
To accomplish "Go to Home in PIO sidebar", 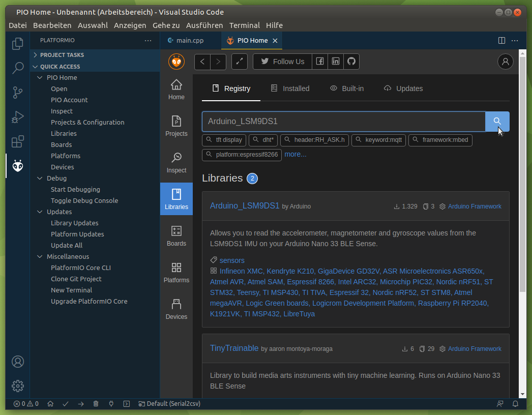I will pyautogui.click(x=176, y=90).
